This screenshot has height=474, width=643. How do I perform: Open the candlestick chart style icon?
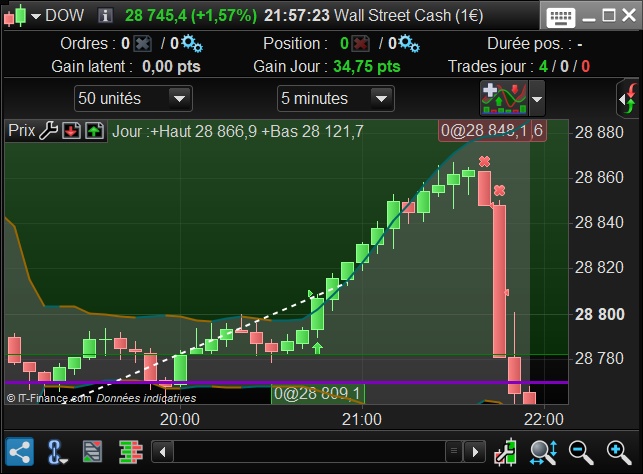[x=15, y=16]
